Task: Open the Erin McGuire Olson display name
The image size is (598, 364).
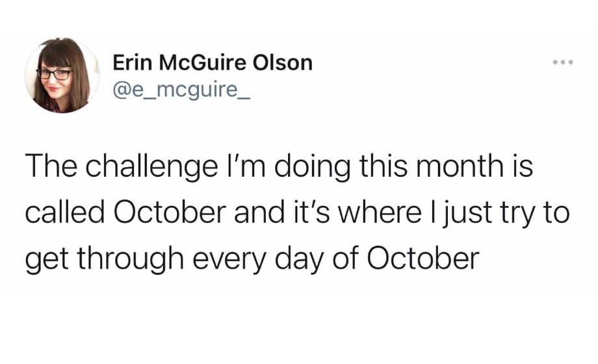Action: click(x=213, y=63)
